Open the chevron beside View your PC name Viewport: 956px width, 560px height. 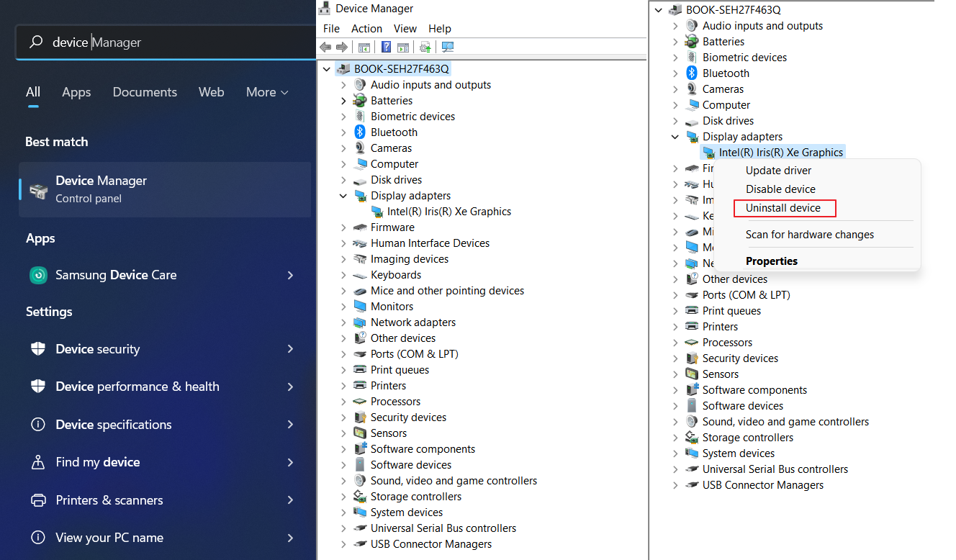click(290, 538)
